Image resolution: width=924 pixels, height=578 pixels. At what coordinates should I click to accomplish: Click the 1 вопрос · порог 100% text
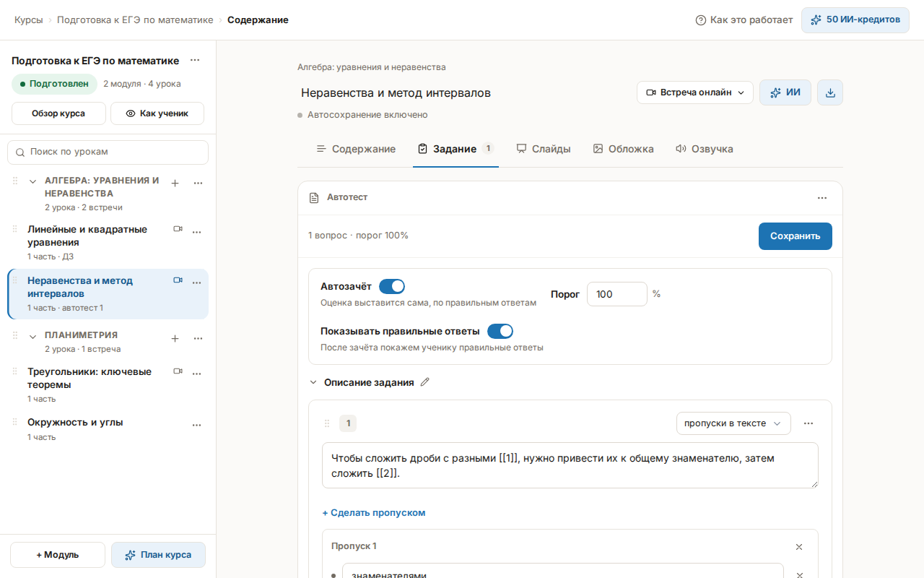358,236
